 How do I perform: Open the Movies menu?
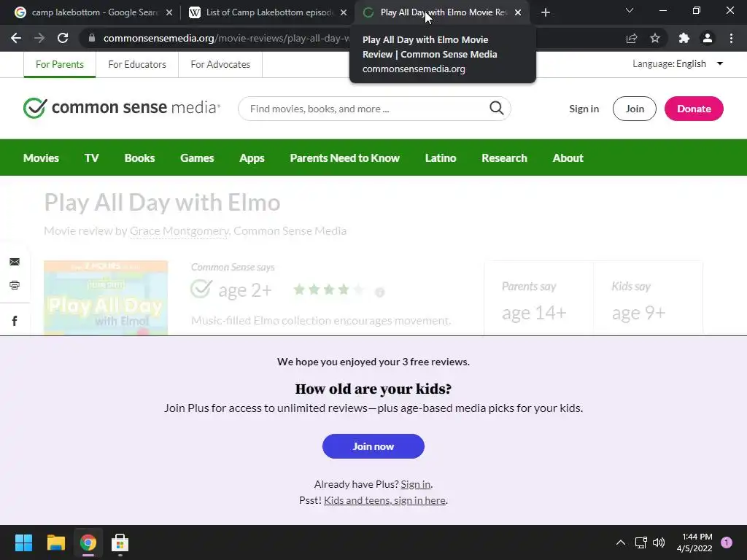coord(41,157)
